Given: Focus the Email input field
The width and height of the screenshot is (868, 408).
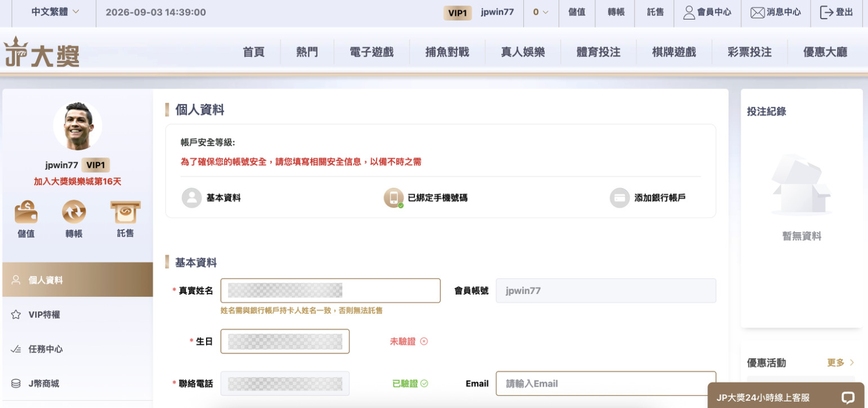Looking at the screenshot, I should pos(606,384).
